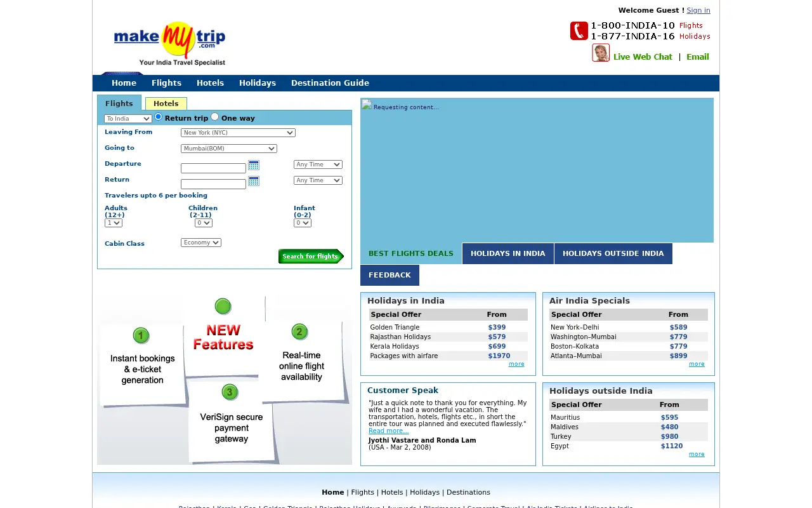812x508 pixels.
Task: Open Holidays in the navigation bar
Action: tap(258, 83)
